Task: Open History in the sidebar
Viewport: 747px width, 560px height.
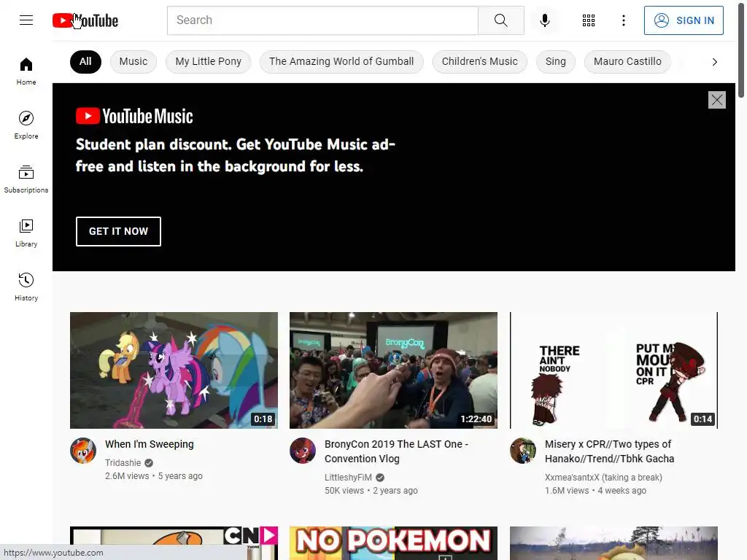Action: [26, 287]
